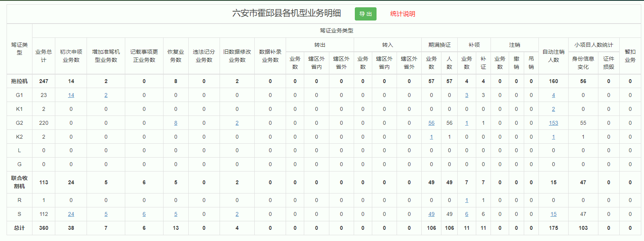Click K1 row 自动注销人数 link 2
644x241 pixels.
553,109
